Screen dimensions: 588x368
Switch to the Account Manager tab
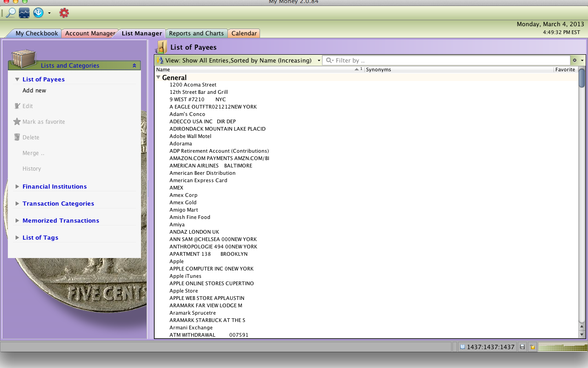90,33
